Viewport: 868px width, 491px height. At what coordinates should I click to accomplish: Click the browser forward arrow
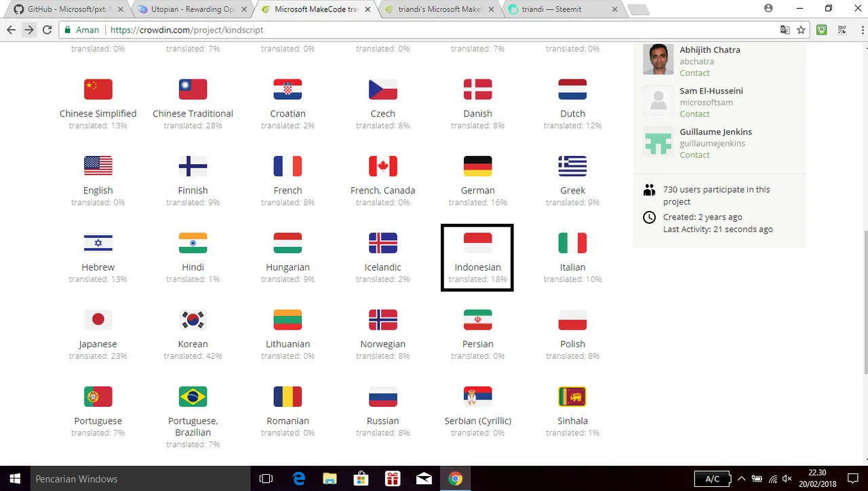(x=28, y=30)
